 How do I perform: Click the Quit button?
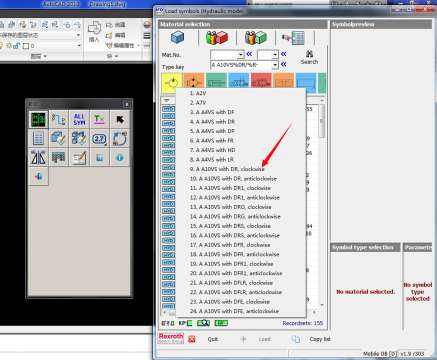(x=212, y=339)
